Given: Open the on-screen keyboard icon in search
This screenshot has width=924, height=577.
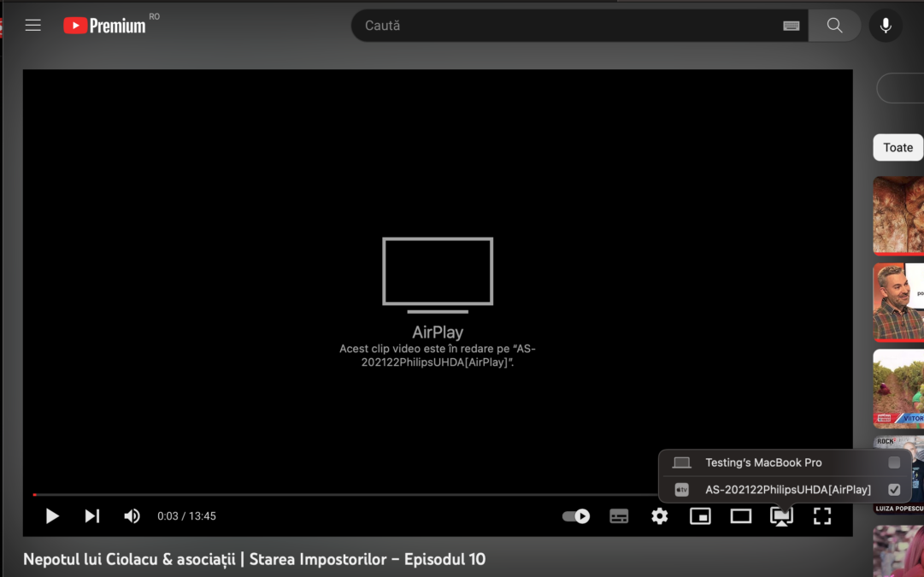Looking at the screenshot, I should click(x=791, y=25).
